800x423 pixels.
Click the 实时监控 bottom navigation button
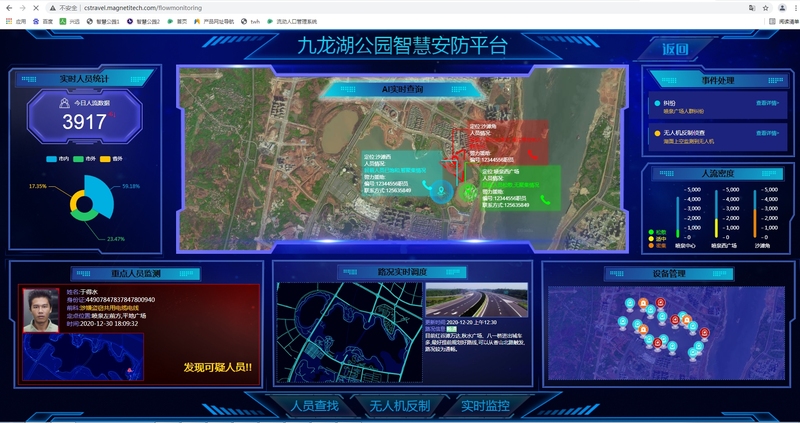pyautogui.click(x=485, y=406)
